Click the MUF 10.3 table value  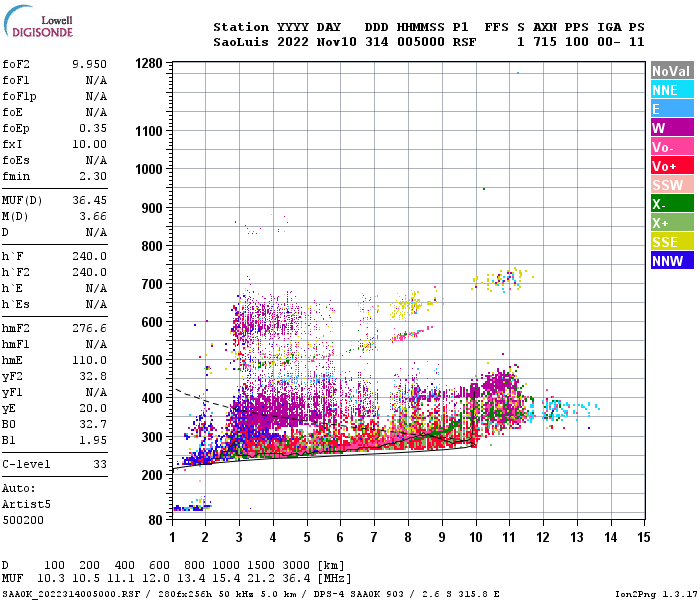tap(51, 579)
